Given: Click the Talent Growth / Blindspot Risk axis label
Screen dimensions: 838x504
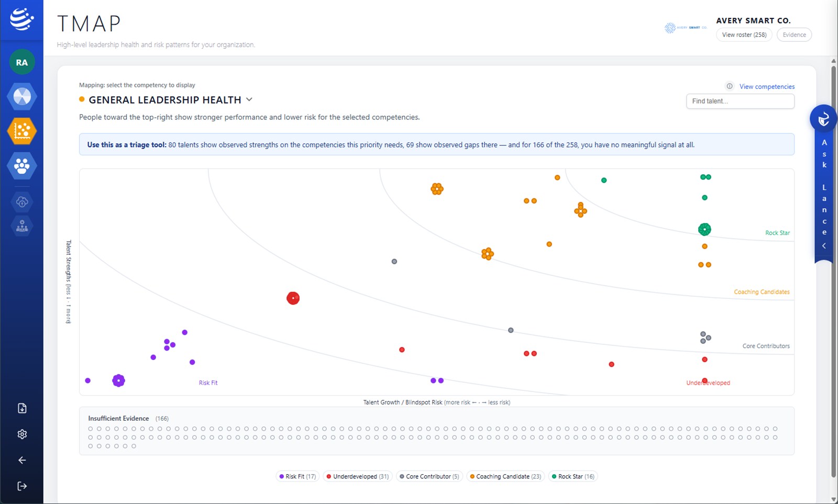Looking at the screenshot, I should pos(436,402).
